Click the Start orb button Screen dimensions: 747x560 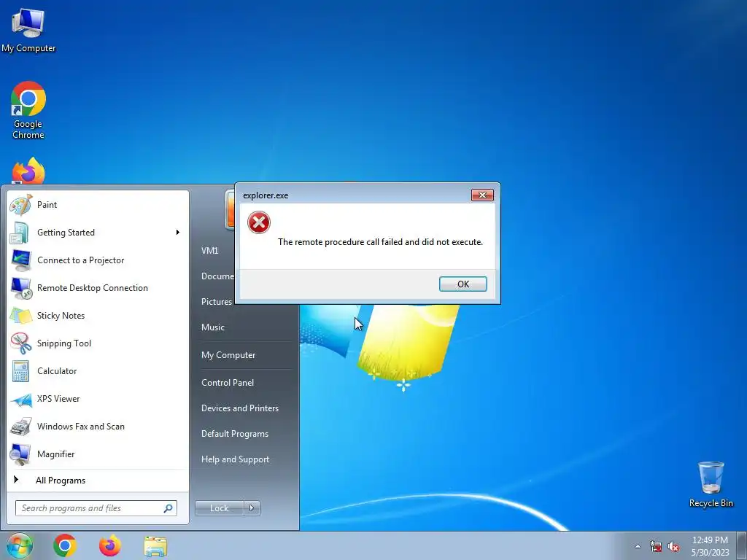click(19, 545)
